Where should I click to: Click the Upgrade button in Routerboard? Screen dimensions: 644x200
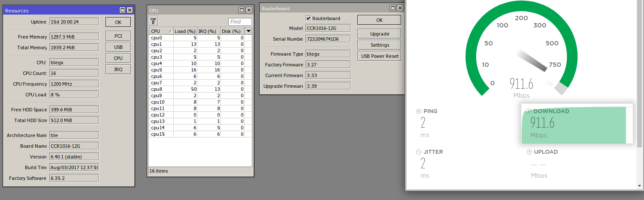[x=379, y=34]
